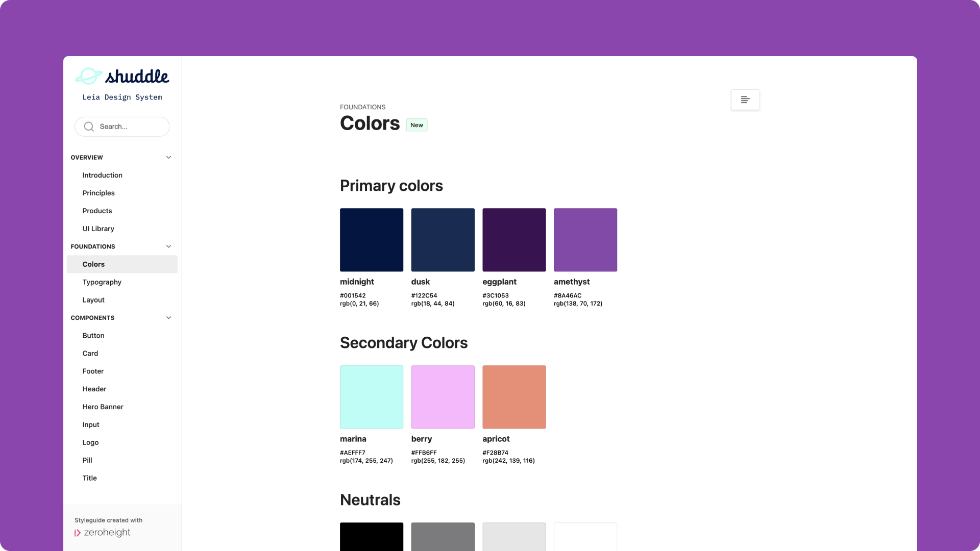Click the zeroheight logo link

click(x=103, y=532)
